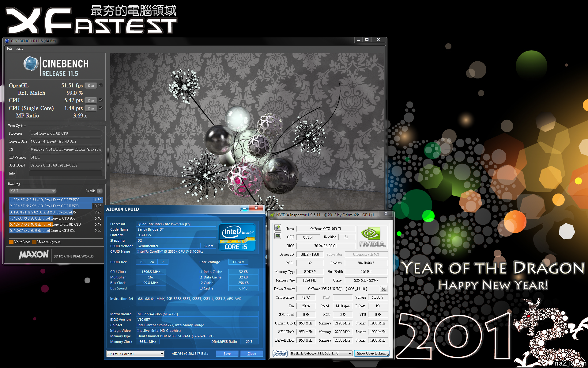Viewport: 588px width, 368px height.
Task: Click the MSI Z77A-GD65 motherboard value
Action: [x=197, y=314]
